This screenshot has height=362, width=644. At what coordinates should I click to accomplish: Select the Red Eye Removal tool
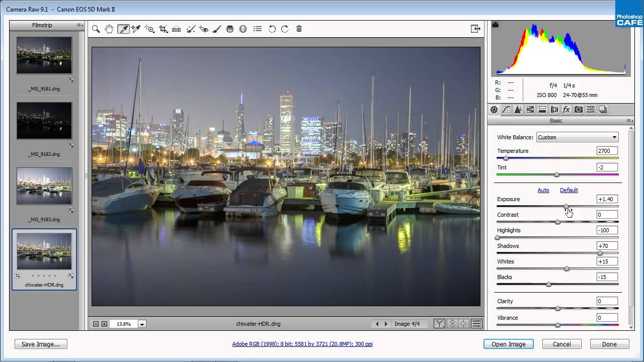pos(203,29)
